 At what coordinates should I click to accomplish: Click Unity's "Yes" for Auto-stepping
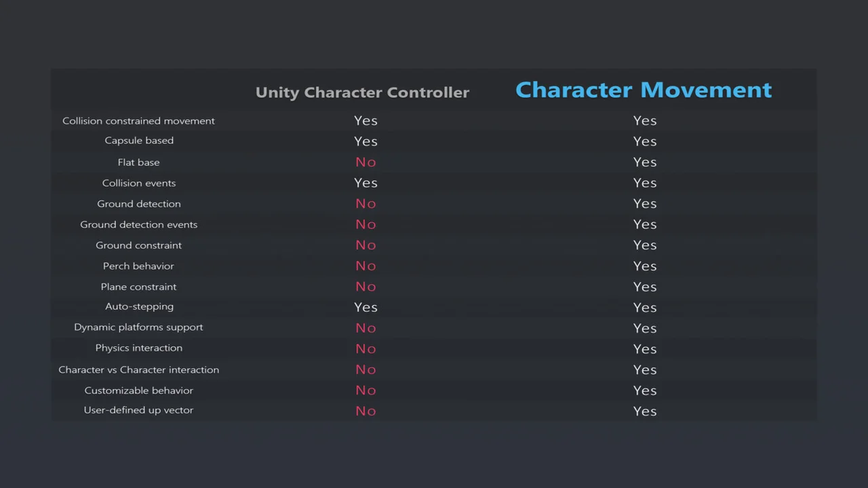coord(366,307)
